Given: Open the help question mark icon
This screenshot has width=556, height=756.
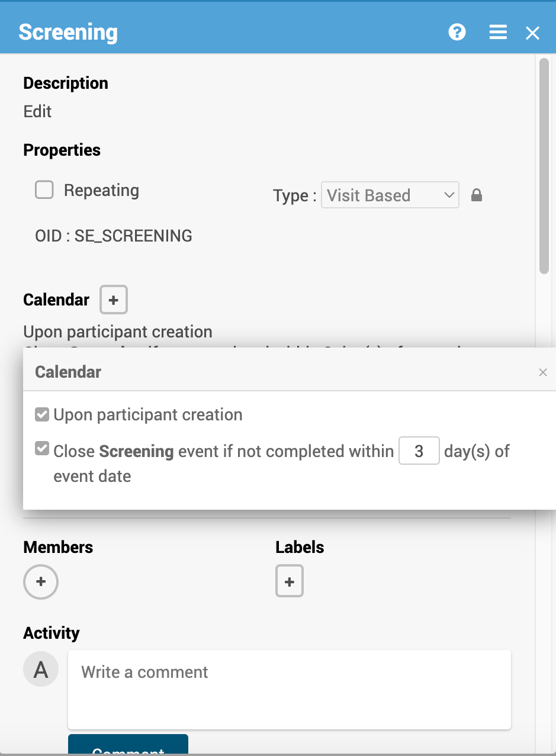Looking at the screenshot, I should pyautogui.click(x=457, y=33).
